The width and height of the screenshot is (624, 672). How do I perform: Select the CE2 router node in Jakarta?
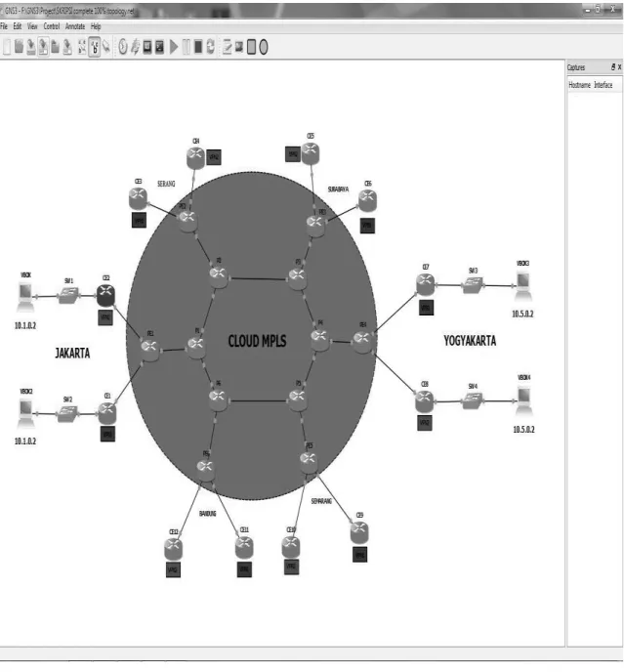[x=105, y=296]
